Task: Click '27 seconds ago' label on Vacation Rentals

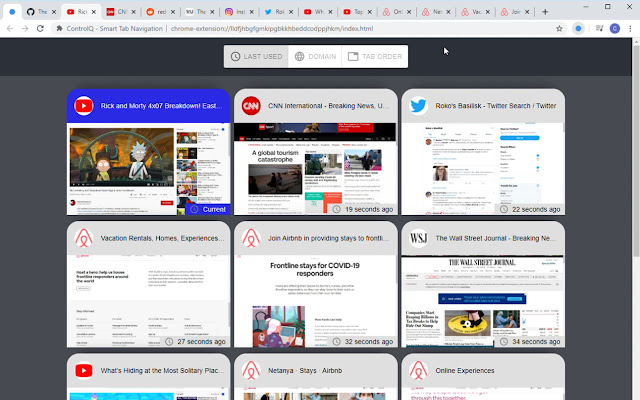Action: tap(195, 342)
